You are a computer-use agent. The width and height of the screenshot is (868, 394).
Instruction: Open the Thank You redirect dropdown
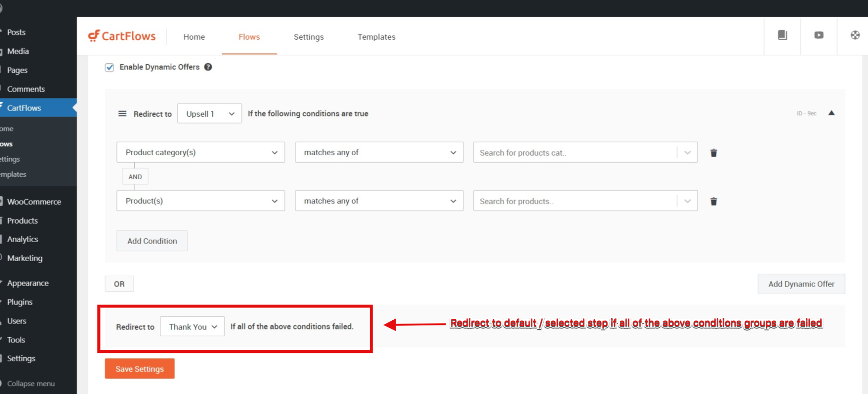pyautogui.click(x=192, y=327)
